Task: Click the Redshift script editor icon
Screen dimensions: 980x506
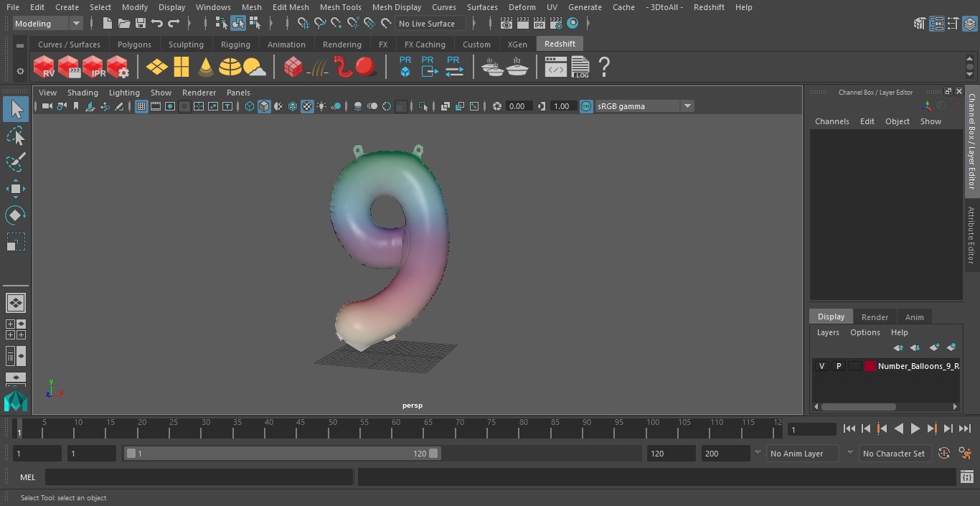Action: coord(556,68)
